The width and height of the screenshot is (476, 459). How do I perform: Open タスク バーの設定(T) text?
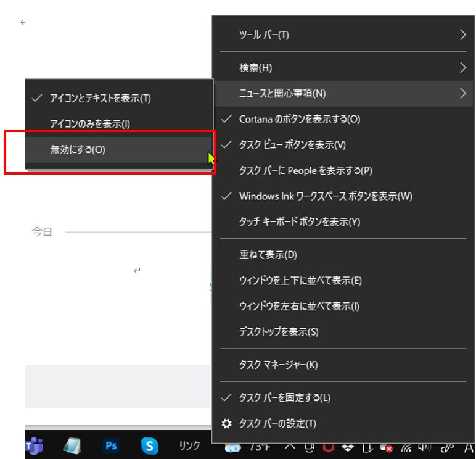point(277,423)
